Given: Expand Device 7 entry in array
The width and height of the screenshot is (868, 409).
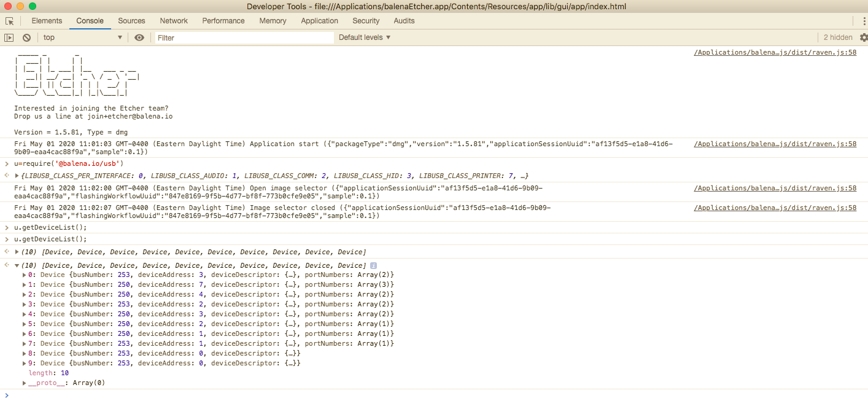Looking at the screenshot, I should click(x=25, y=344).
